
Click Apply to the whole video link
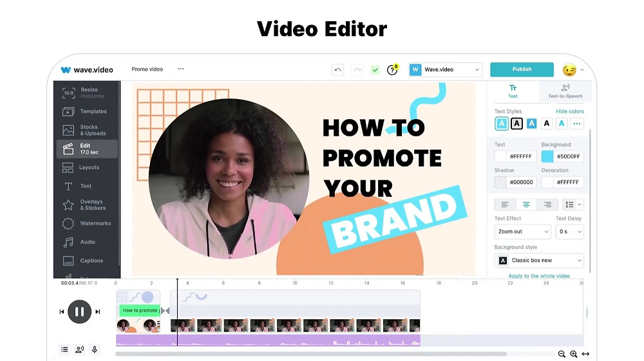pos(539,276)
